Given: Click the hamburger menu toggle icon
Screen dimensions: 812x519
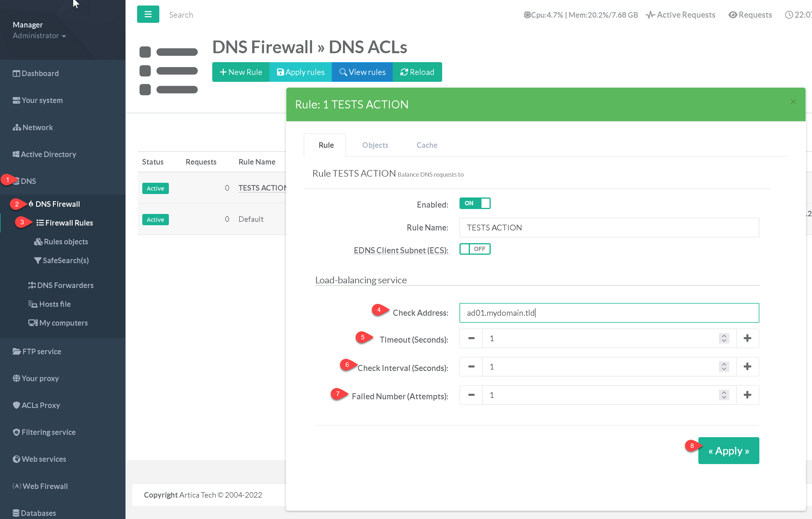Looking at the screenshot, I should (148, 14).
